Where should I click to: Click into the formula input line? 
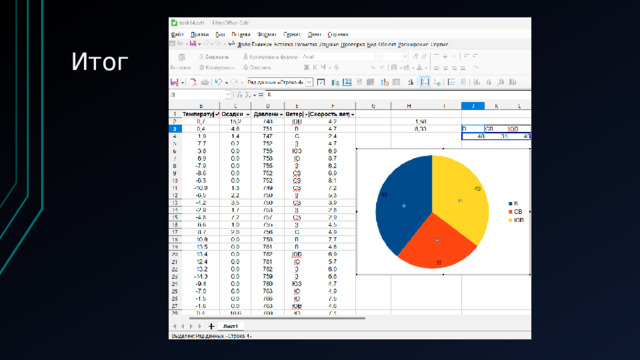pyautogui.click(x=398, y=95)
